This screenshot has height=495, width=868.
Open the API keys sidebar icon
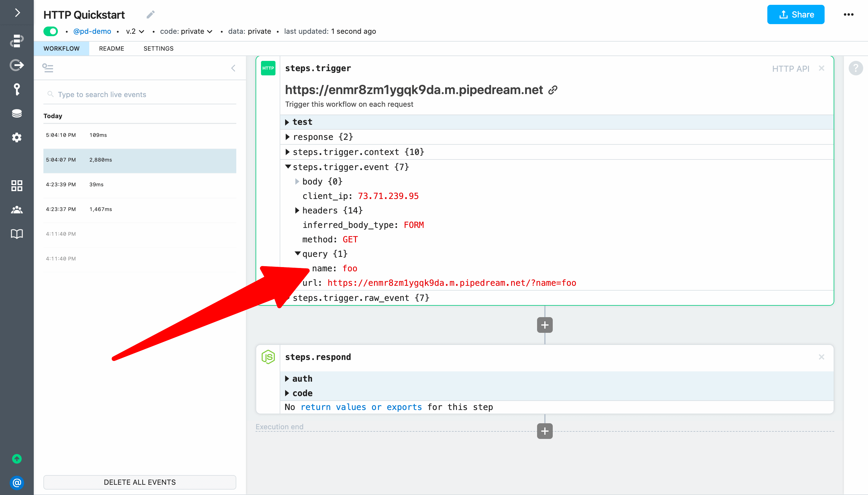point(17,89)
